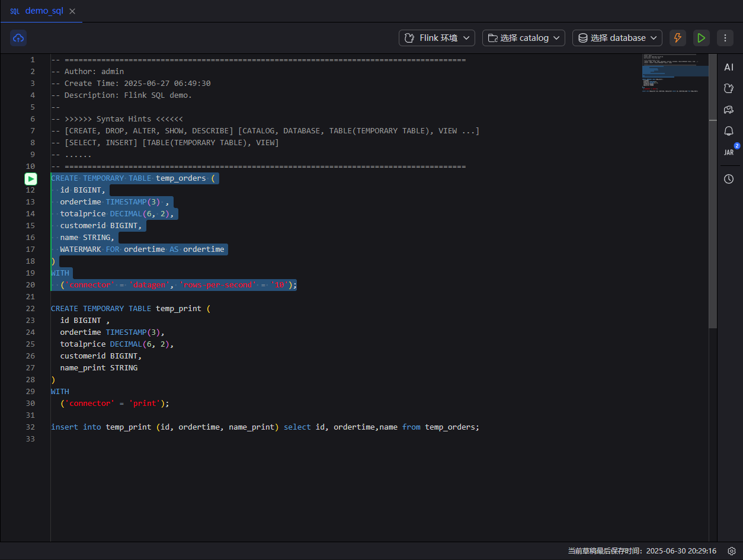Expand the 选择 catalog dropdown

[523, 38]
